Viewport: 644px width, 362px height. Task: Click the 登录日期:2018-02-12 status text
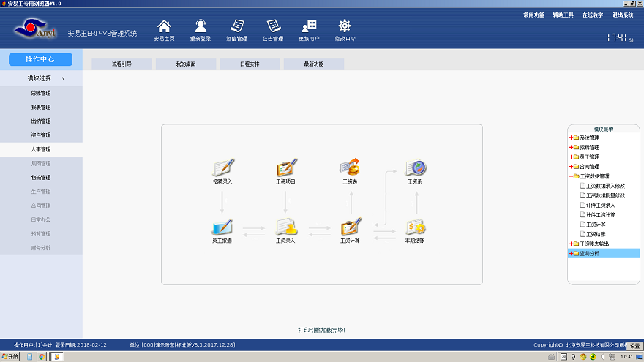[81, 345]
